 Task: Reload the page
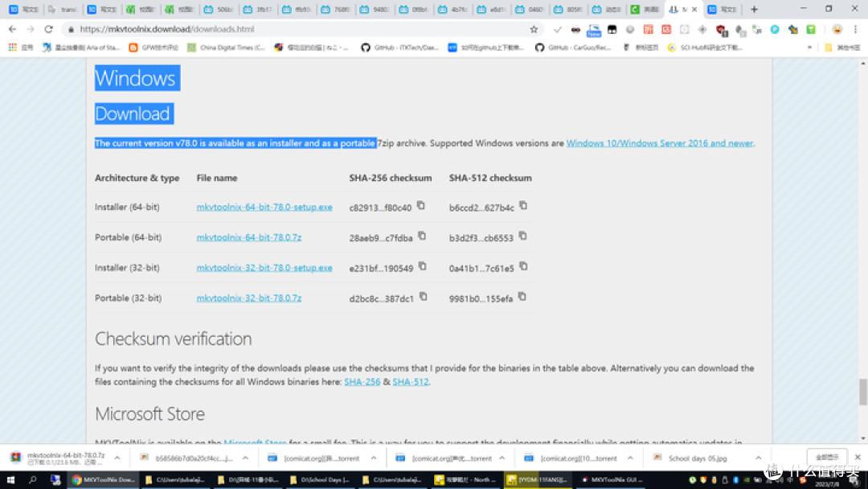[48, 29]
